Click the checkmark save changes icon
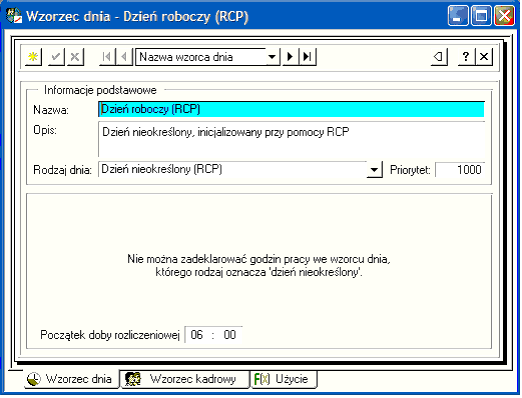The width and height of the screenshot is (522, 398). point(56,57)
